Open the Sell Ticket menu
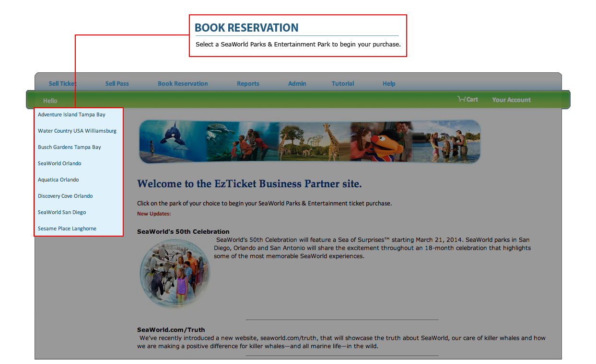596x364 pixels. pyautogui.click(x=63, y=83)
